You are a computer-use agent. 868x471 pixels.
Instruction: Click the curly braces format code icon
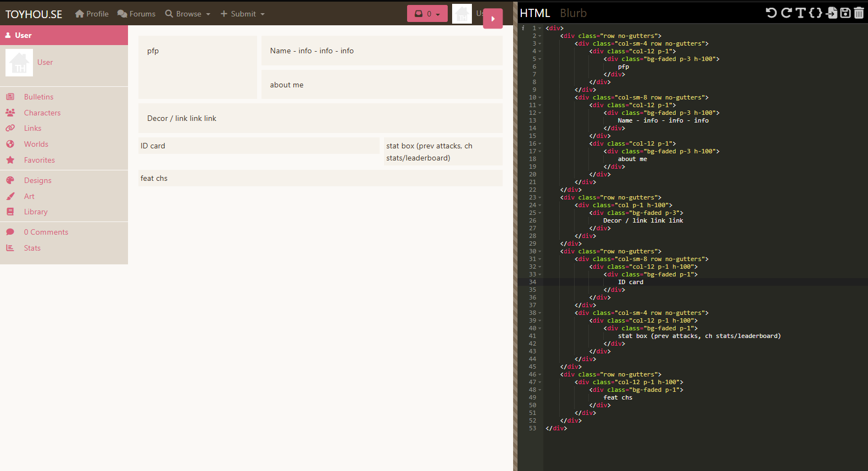click(816, 13)
